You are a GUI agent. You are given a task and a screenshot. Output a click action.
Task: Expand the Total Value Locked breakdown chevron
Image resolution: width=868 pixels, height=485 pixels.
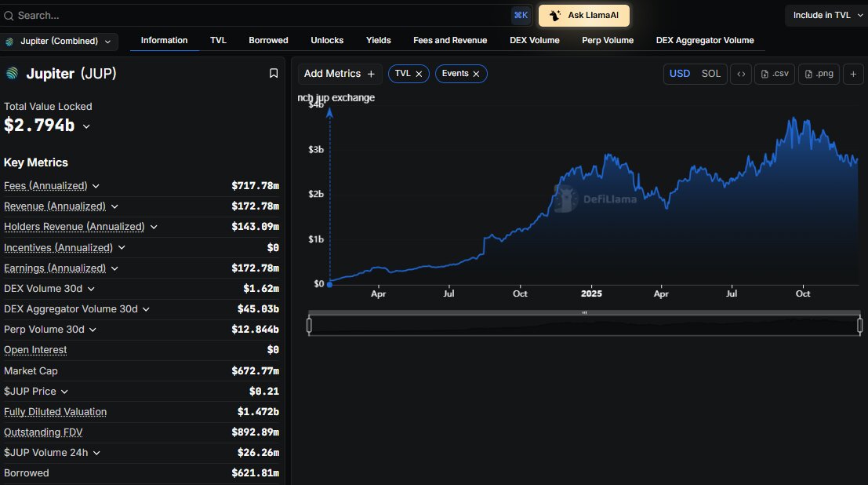[x=86, y=126]
